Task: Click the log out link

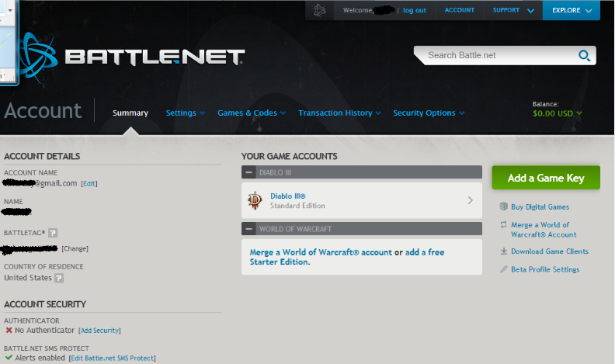Action: tap(414, 10)
